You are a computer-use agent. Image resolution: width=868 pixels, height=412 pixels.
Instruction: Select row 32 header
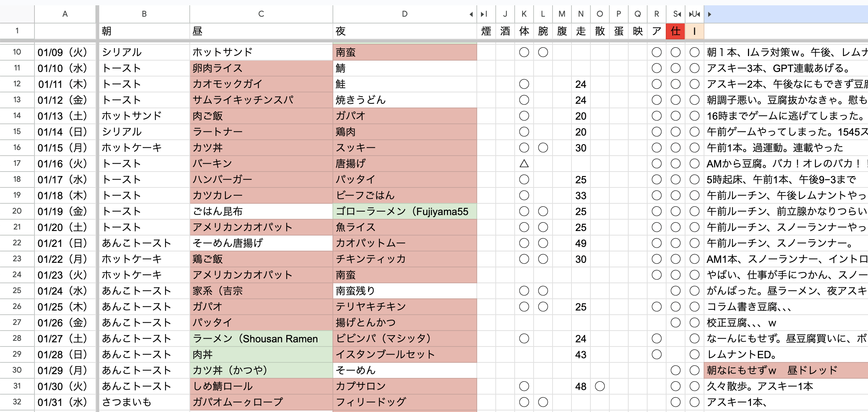point(17,402)
